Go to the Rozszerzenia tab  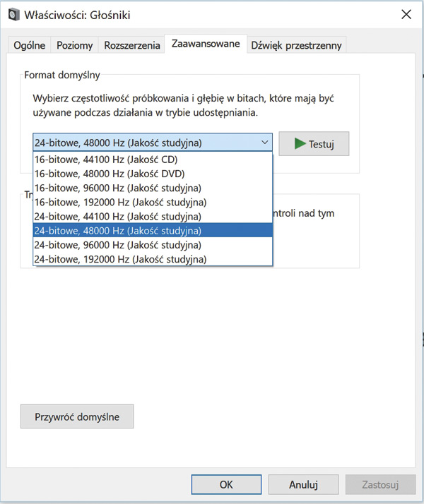point(132,45)
